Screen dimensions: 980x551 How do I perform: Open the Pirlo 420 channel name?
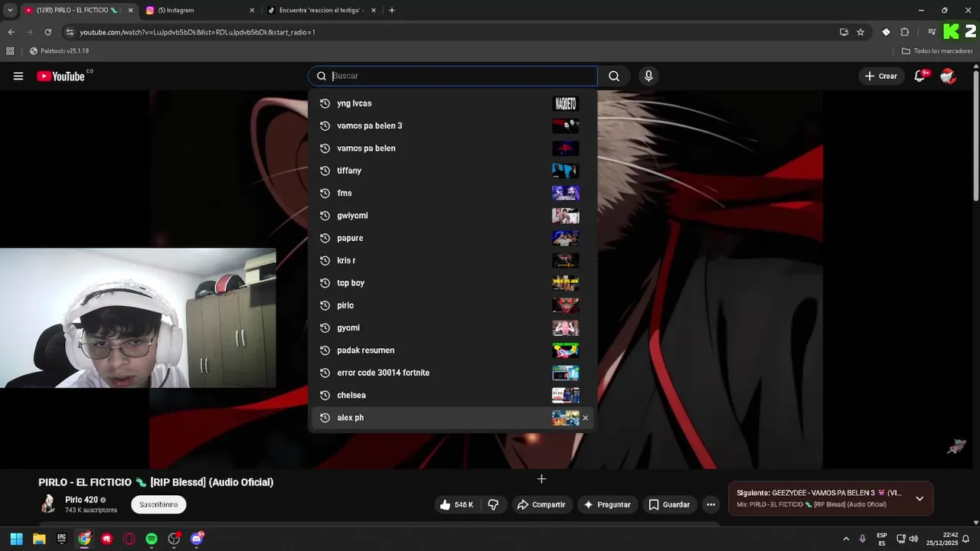coord(81,500)
